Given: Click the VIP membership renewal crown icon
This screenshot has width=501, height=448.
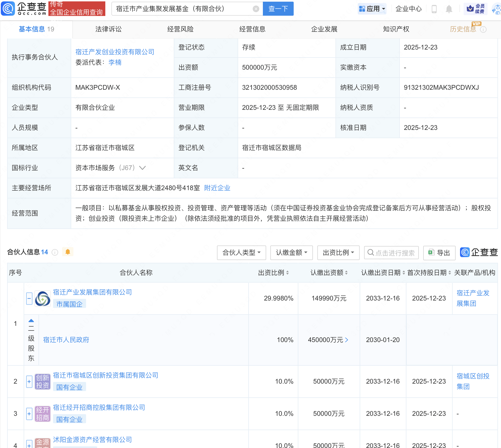Looking at the screenshot, I should pyautogui.click(x=470, y=9).
